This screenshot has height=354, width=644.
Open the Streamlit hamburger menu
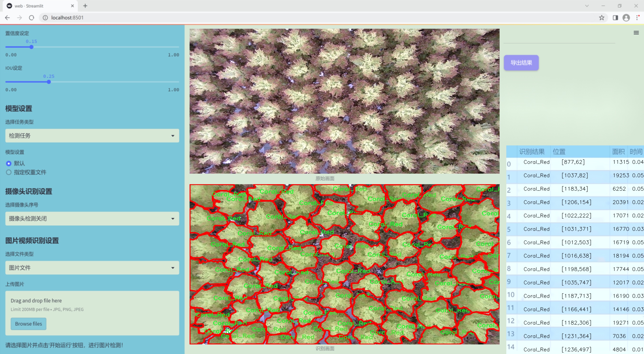(x=636, y=33)
